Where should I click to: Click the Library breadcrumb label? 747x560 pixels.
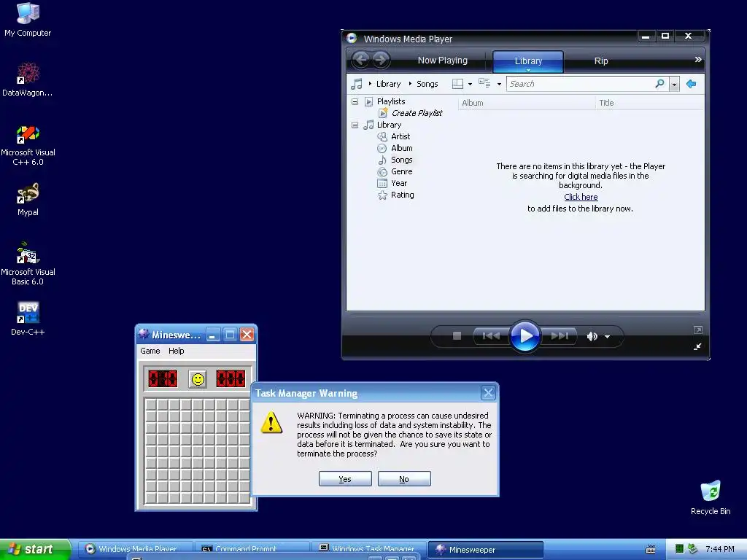click(x=388, y=84)
